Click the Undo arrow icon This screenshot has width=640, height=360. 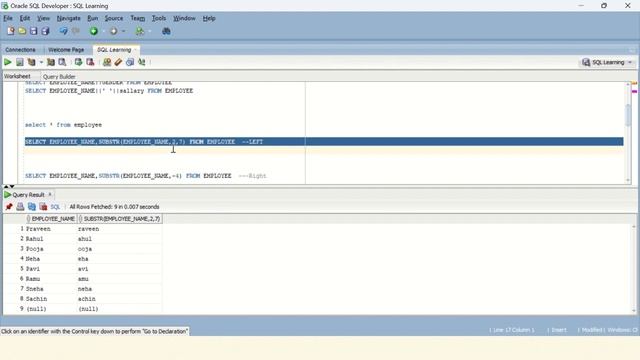pos(63,31)
